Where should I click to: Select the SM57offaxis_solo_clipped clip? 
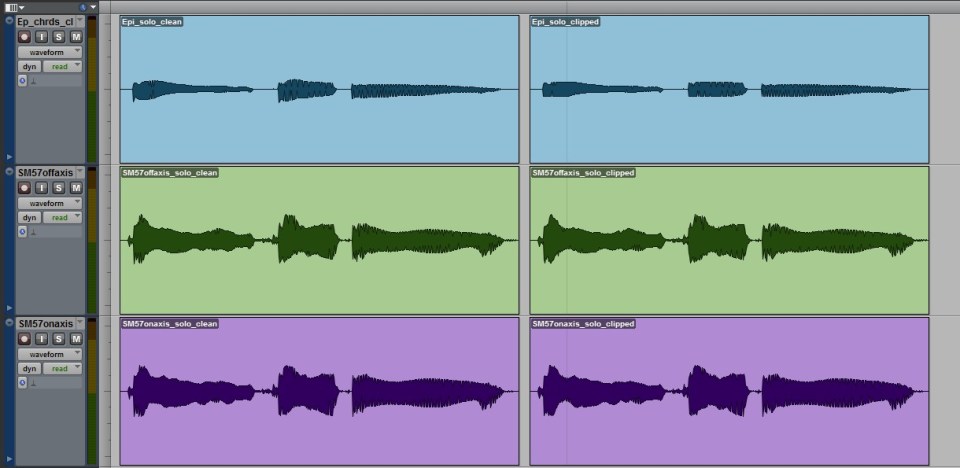tap(729, 240)
